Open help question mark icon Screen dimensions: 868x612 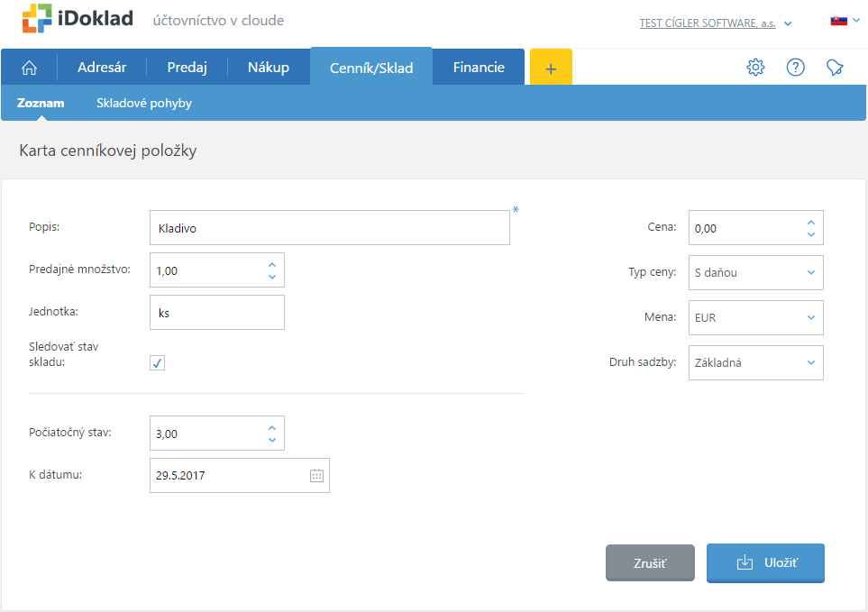795,68
